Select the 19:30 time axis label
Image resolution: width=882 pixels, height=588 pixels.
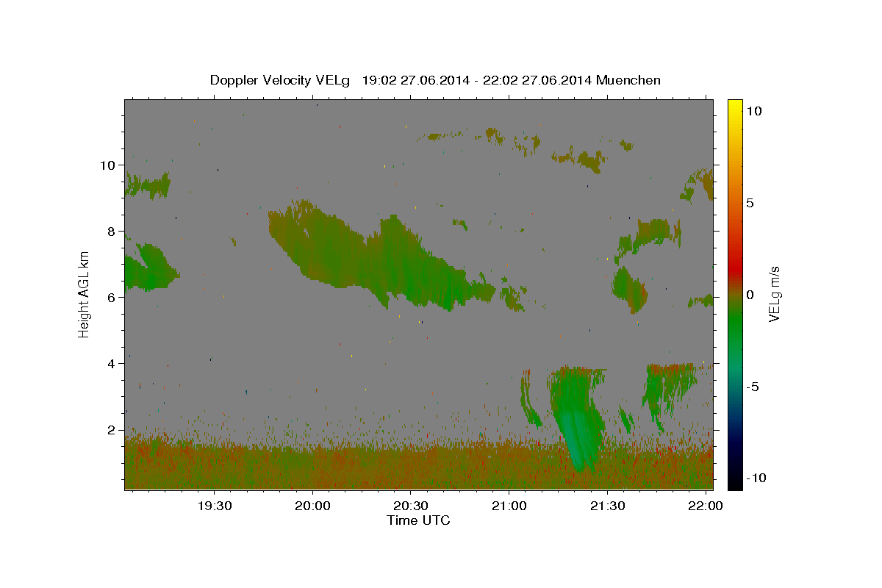tap(214, 506)
